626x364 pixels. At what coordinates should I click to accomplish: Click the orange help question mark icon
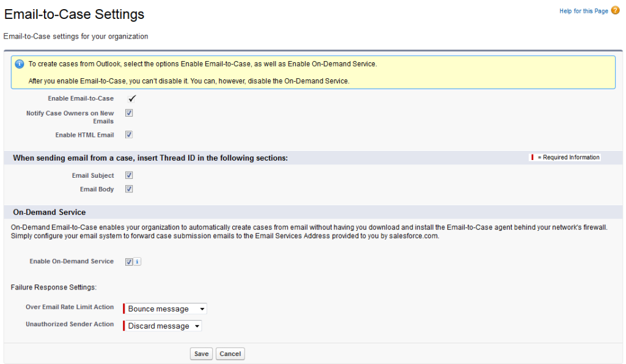[615, 10]
